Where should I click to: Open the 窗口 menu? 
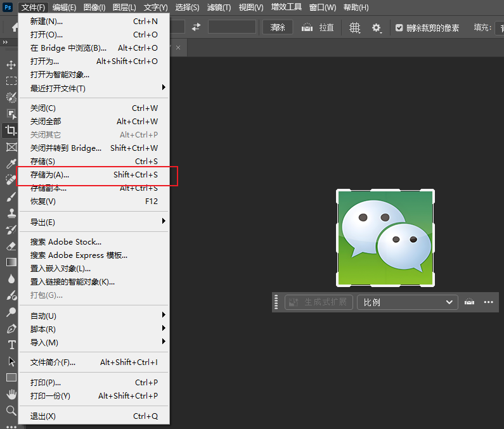pyautogui.click(x=323, y=8)
